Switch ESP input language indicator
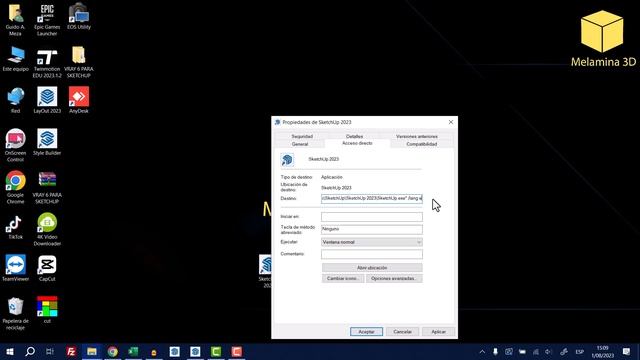This screenshot has height=360, width=640. click(x=580, y=351)
